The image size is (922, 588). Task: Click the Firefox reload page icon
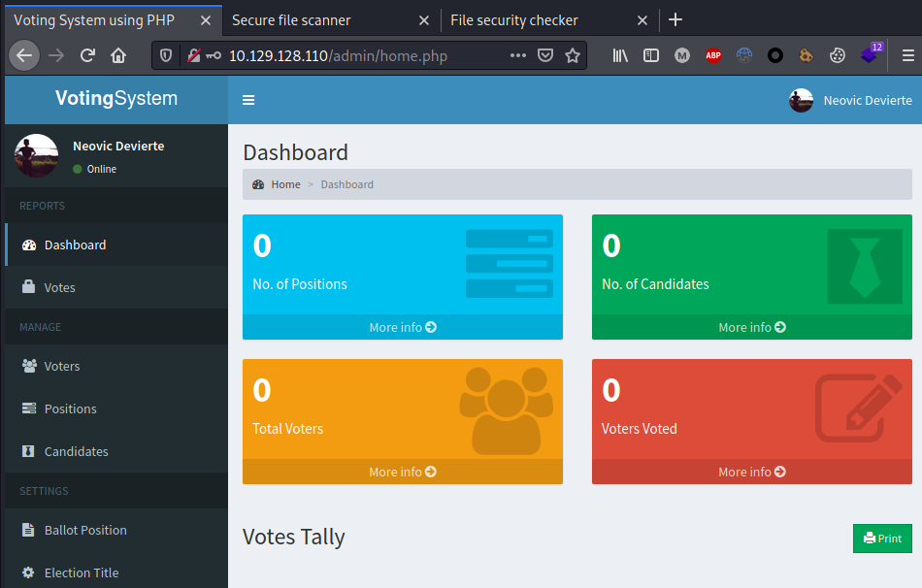pyautogui.click(x=87, y=56)
